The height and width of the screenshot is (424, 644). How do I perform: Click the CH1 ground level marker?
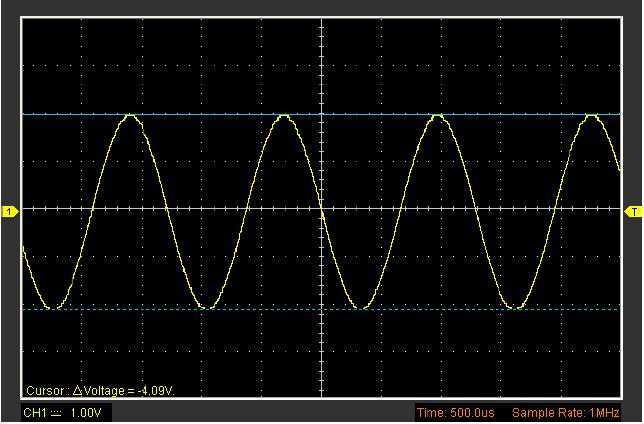pos(10,212)
